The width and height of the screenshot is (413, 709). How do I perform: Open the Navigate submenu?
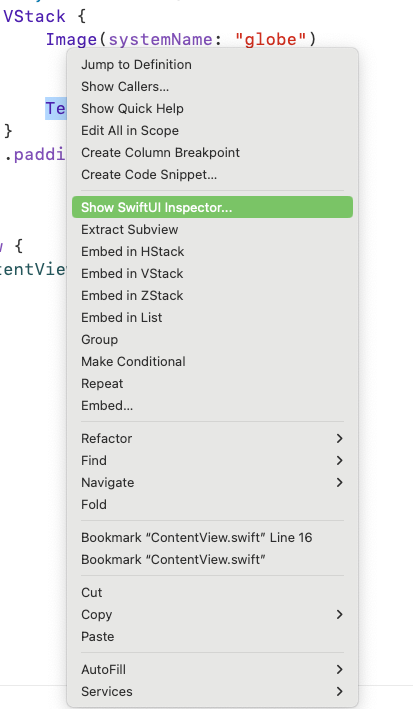pyautogui.click(x=212, y=482)
